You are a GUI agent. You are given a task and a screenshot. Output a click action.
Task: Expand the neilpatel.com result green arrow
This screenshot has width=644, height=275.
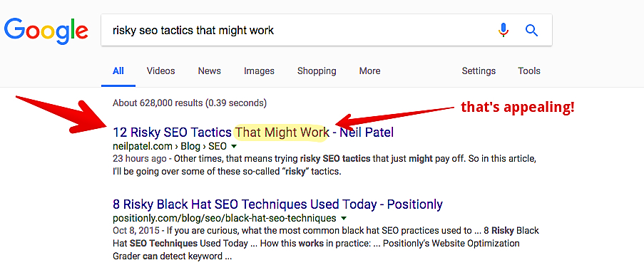coord(234,146)
